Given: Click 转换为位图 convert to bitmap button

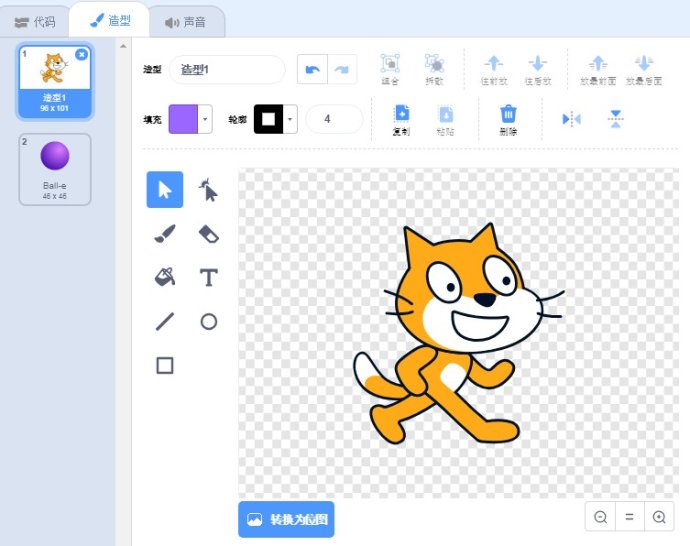Looking at the screenshot, I should [286, 519].
